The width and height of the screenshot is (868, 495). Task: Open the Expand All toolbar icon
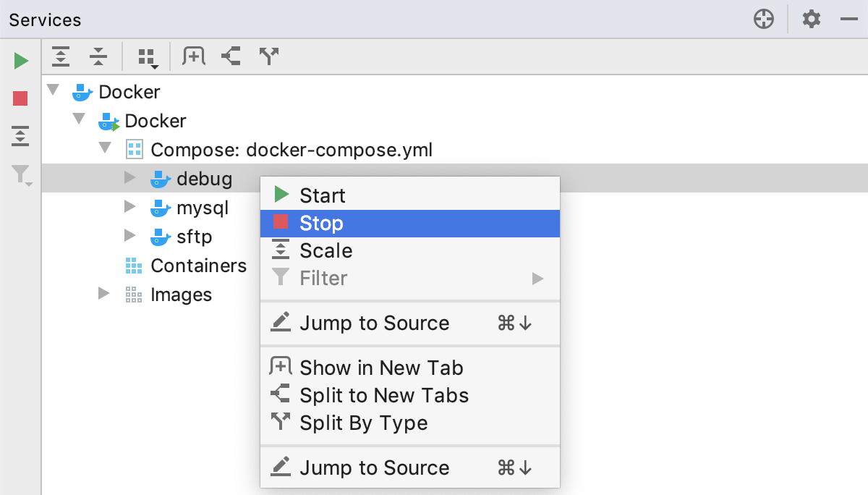(x=61, y=56)
